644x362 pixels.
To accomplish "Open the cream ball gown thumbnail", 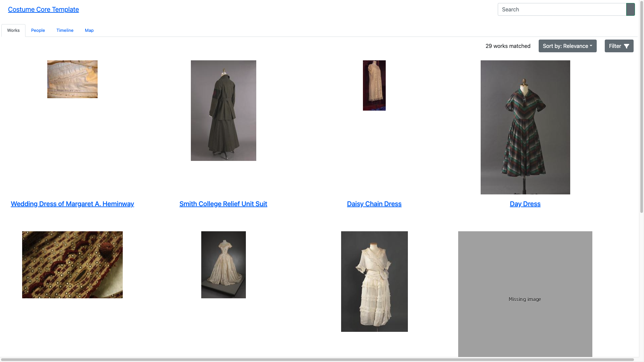I will (x=223, y=265).
